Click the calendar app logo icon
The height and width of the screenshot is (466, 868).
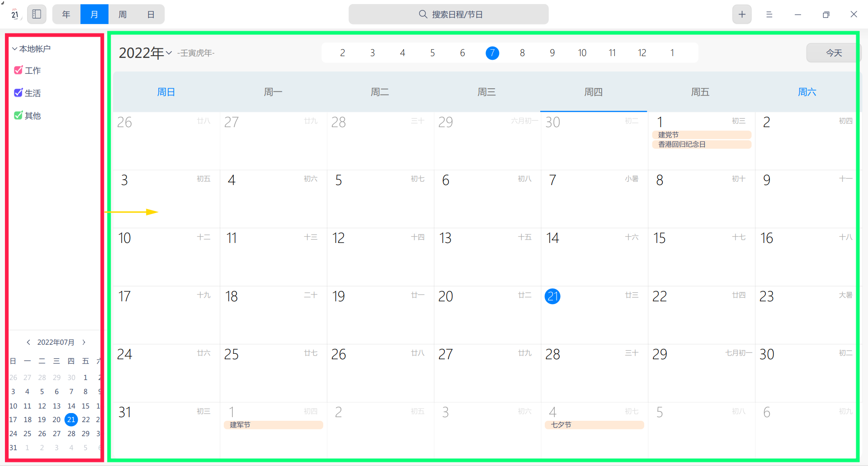coord(15,14)
